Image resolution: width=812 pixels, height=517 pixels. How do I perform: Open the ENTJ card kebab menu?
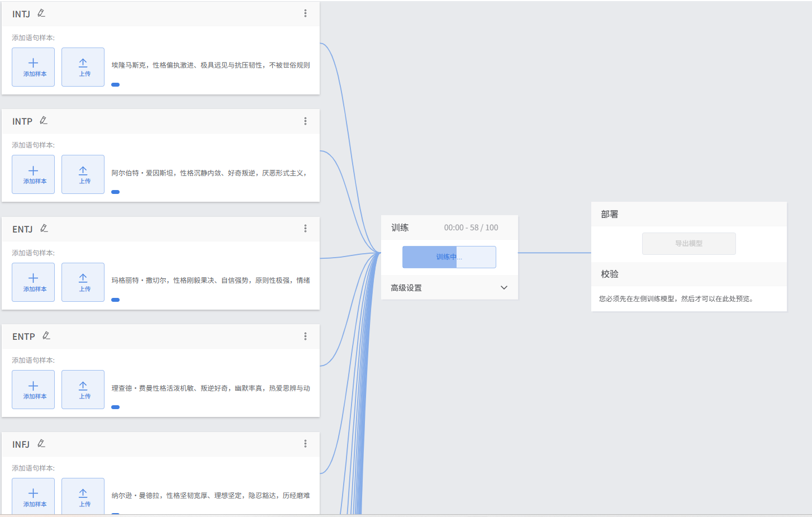pos(305,229)
